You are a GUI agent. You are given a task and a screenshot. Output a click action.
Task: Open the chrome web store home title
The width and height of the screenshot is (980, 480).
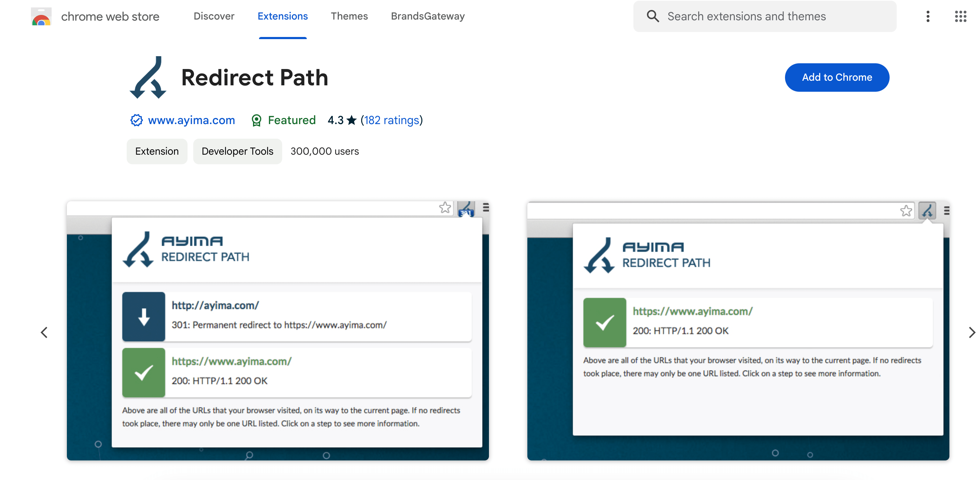pos(110,16)
